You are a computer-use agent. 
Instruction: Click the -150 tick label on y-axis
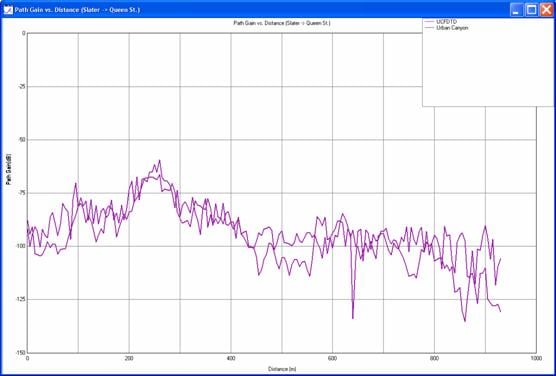point(21,353)
